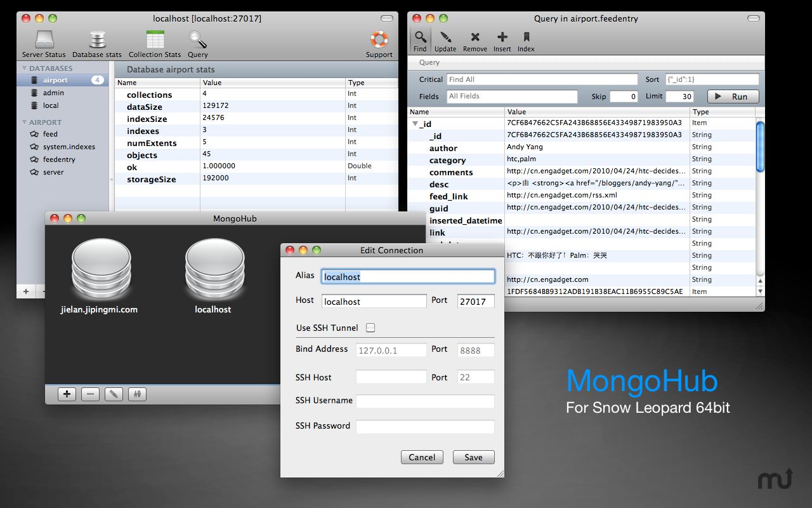
Task: Remove connection with minus button
Action: 90,394
